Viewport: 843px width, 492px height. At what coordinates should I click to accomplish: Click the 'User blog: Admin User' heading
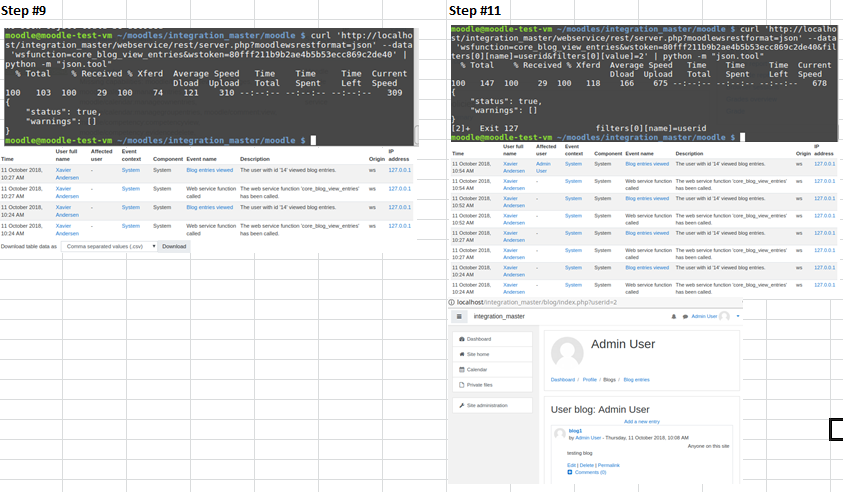click(600, 409)
